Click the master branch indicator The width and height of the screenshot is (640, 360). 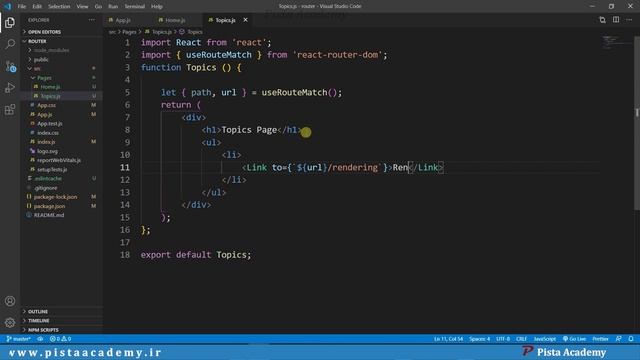pos(18,339)
